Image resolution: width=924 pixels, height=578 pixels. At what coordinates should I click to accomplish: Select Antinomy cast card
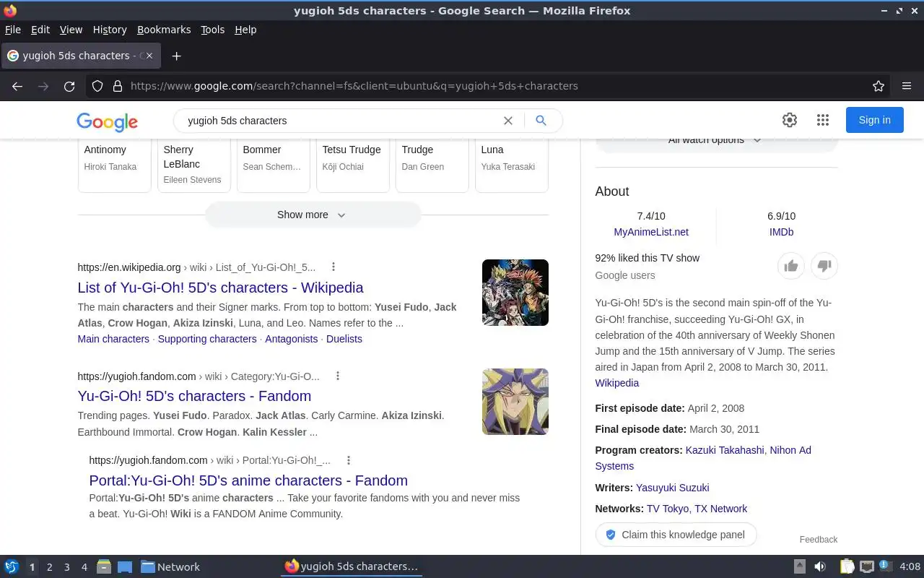coord(114,165)
